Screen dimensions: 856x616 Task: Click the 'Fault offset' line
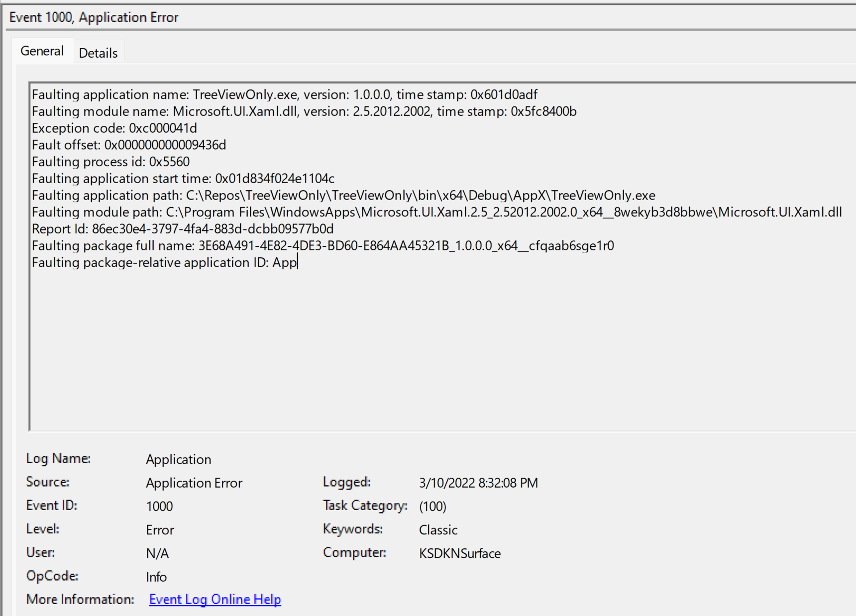click(x=129, y=145)
